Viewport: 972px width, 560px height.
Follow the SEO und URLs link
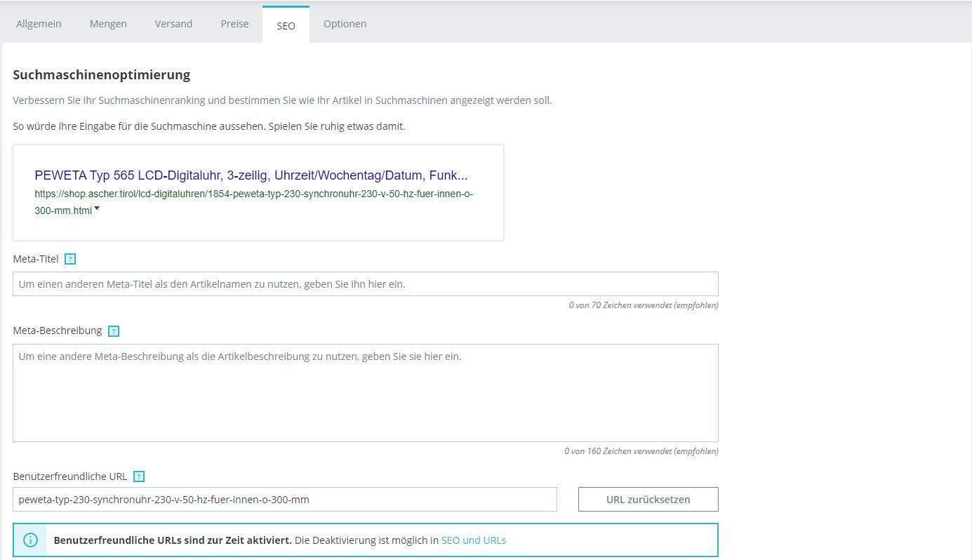point(474,540)
